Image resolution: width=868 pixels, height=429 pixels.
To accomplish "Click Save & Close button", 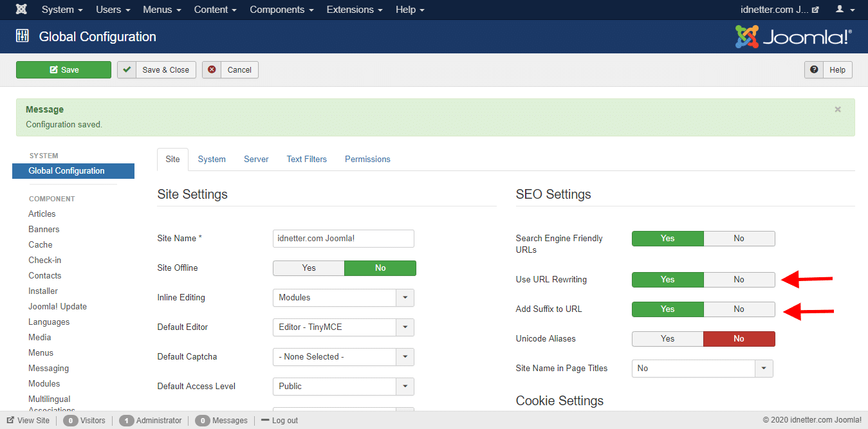I will coord(156,70).
